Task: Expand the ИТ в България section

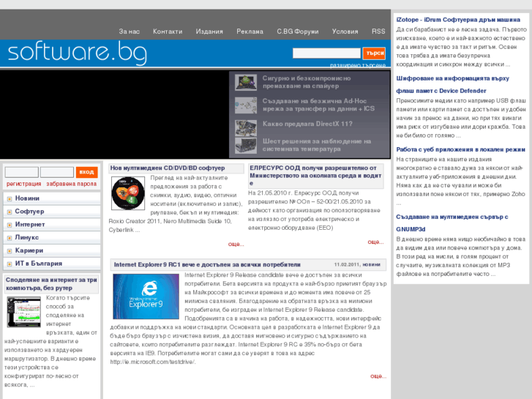Action: 52,264
